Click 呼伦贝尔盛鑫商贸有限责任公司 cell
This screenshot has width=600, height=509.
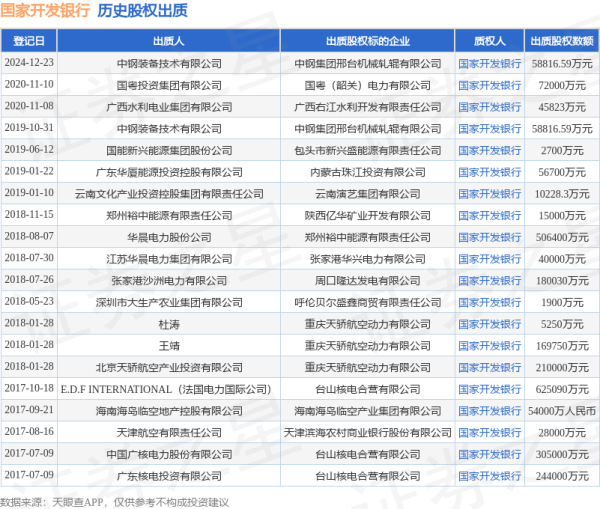[x=368, y=302]
